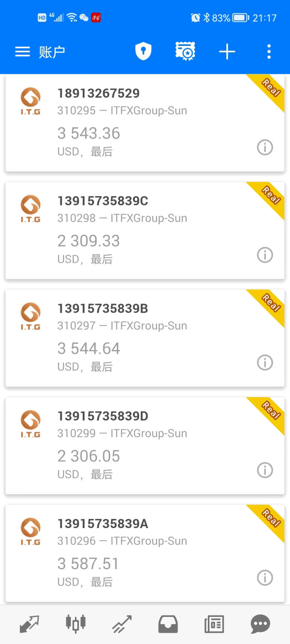Select account 13915735839B with balance 3 544.64
The width and height of the screenshot is (290, 644).
pos(145,338)
